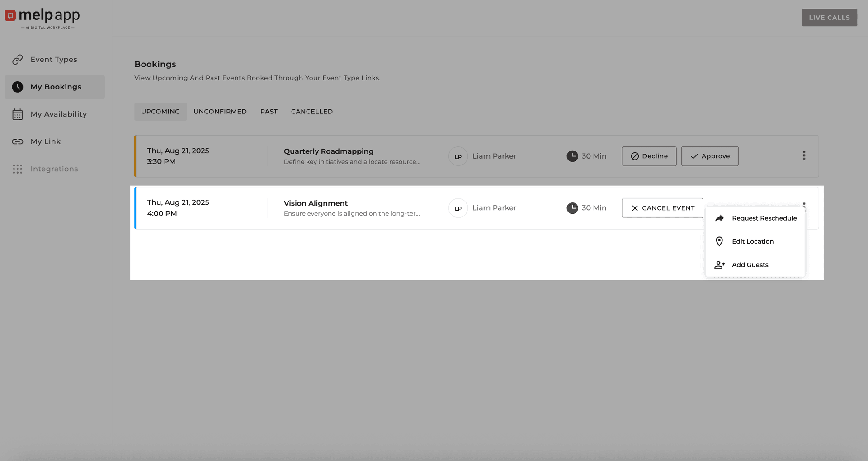The image size is (868, 461).
Task: Open the My Availability calendar icon
Action: 18,114
